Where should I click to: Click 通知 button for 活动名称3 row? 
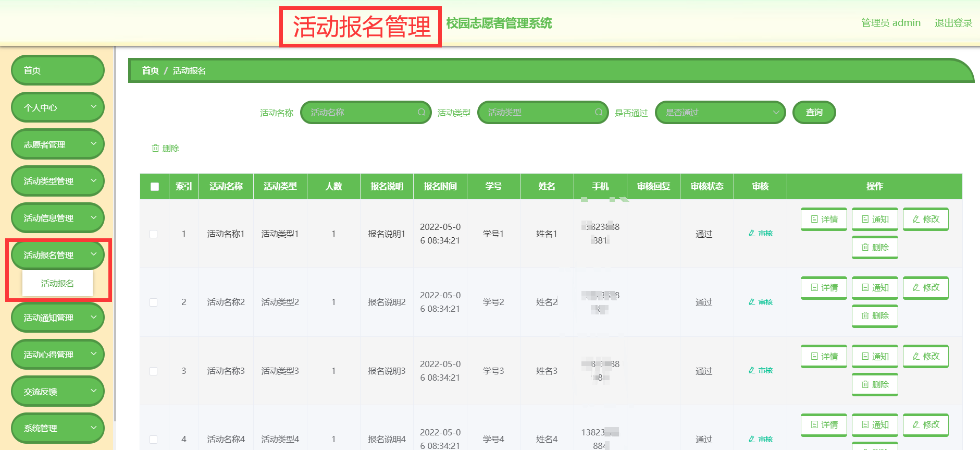click(x=875, y=356)
